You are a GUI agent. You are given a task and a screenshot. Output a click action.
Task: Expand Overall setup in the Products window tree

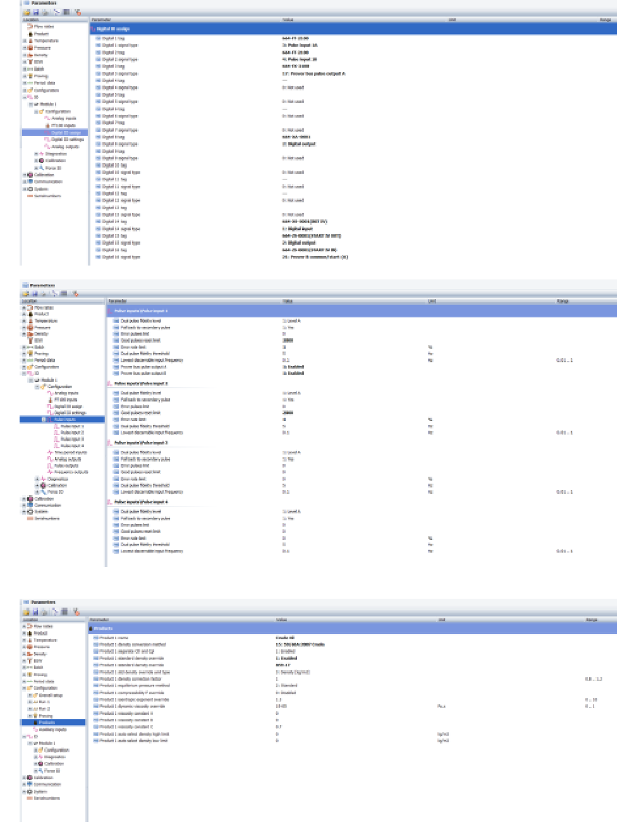(29, 695)
